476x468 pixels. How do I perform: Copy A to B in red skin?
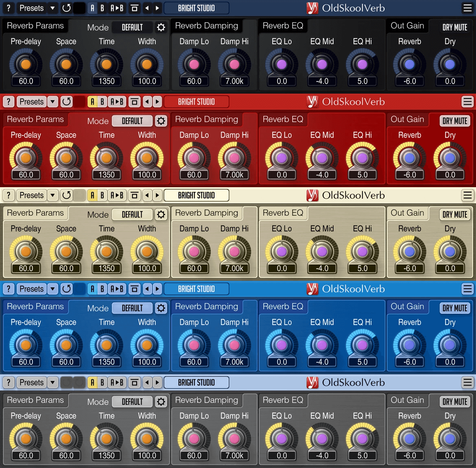pos(117,102)
